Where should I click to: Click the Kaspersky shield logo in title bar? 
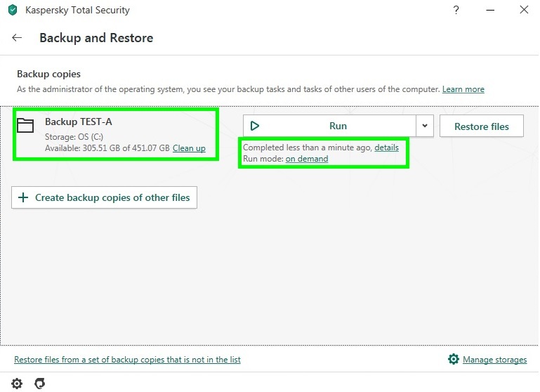click(12, 11)
